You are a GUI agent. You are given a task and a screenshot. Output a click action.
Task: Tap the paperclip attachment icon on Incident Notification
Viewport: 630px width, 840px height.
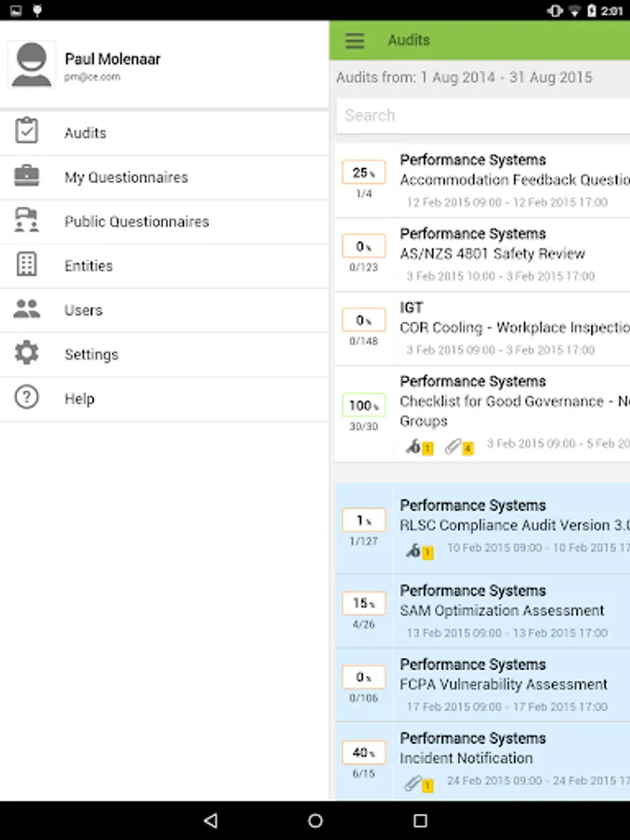[x=413, y=783]
